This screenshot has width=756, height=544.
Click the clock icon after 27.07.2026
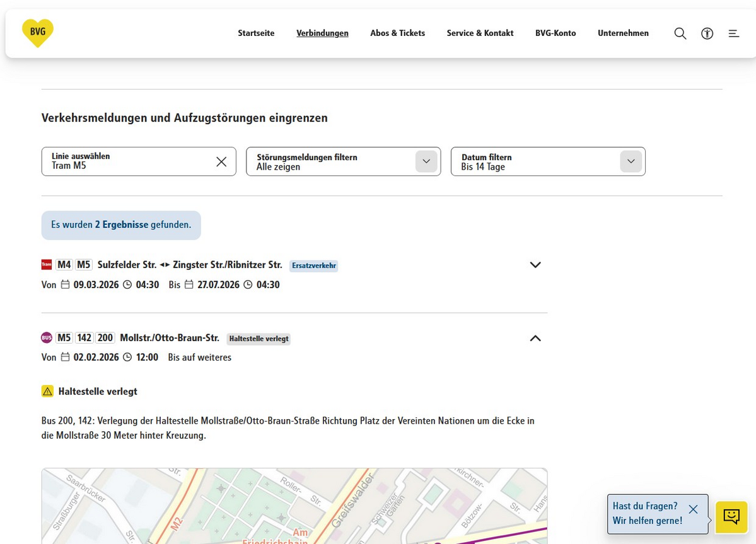pos(248,284)
